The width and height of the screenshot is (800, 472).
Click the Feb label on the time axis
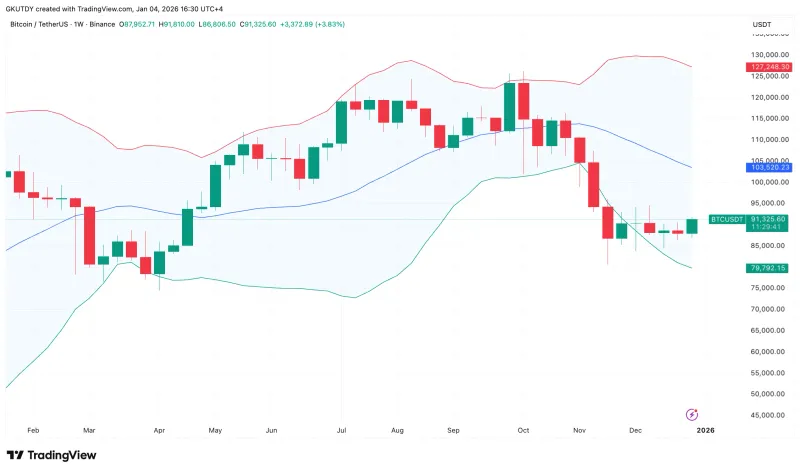[33, 430]
